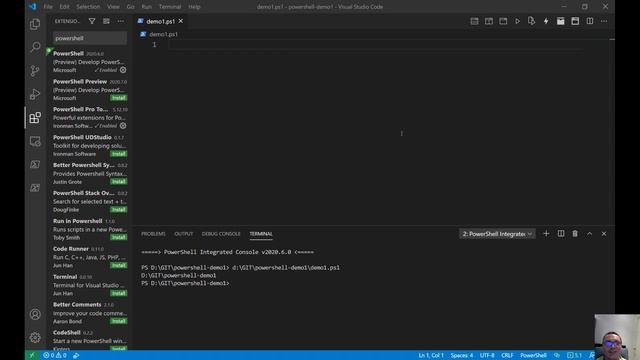640x360 pixels.
Task: Open the Terminal menu
Action: click(x=170, y=7)
